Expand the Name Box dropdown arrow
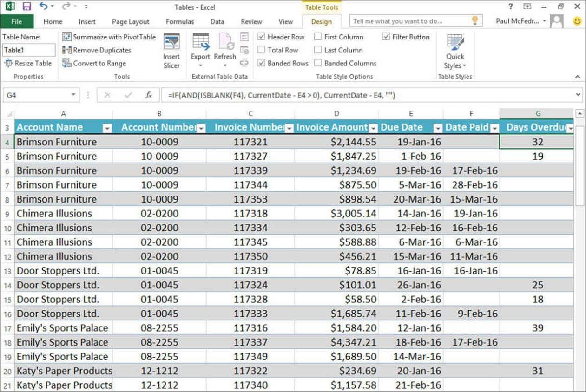Viewport: 586px width, 392px height. point(73,95)
